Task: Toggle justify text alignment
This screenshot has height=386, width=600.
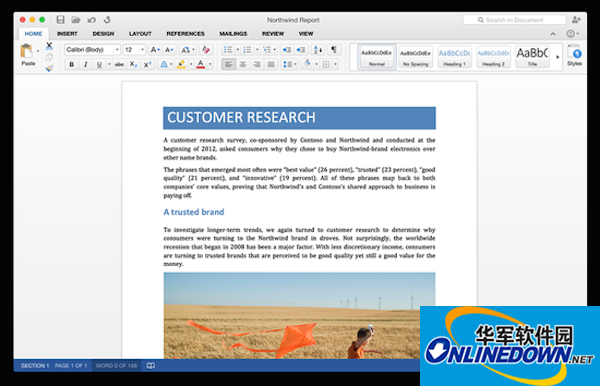Action: click(x=271, y=65)
